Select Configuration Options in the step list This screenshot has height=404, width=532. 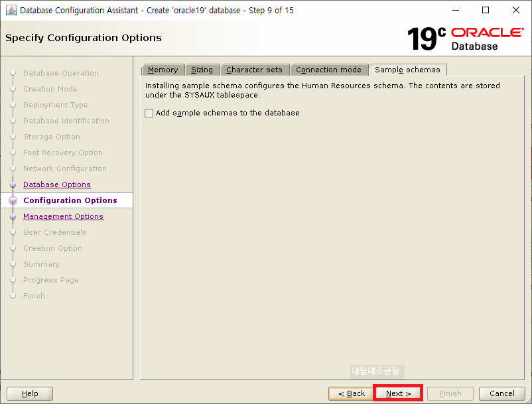click(x=70, y=200)
